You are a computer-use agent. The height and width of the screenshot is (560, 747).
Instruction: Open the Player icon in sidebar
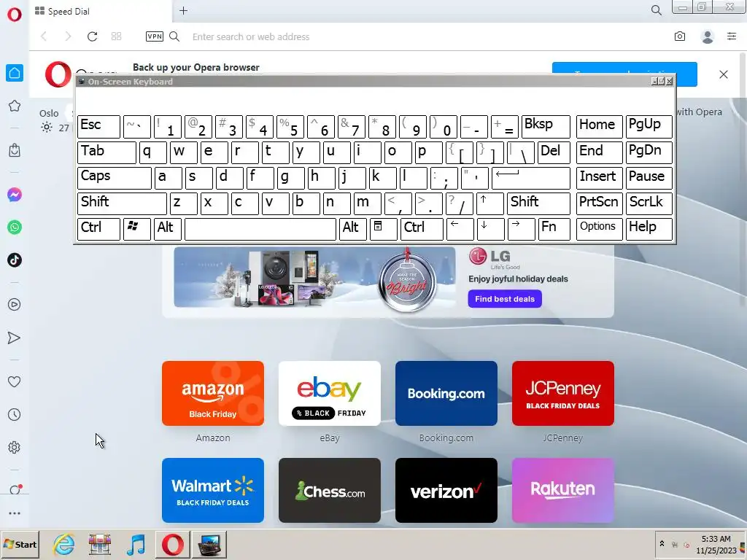[15, 304]
